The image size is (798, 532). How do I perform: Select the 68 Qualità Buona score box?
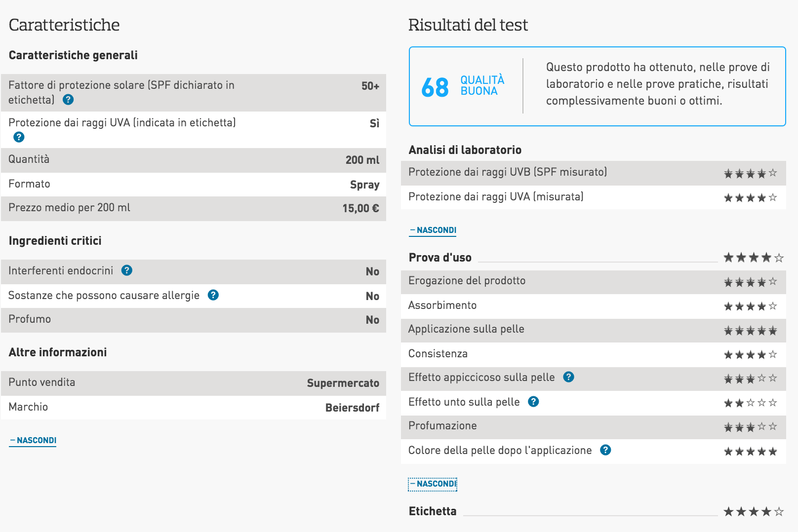(598, 86)
